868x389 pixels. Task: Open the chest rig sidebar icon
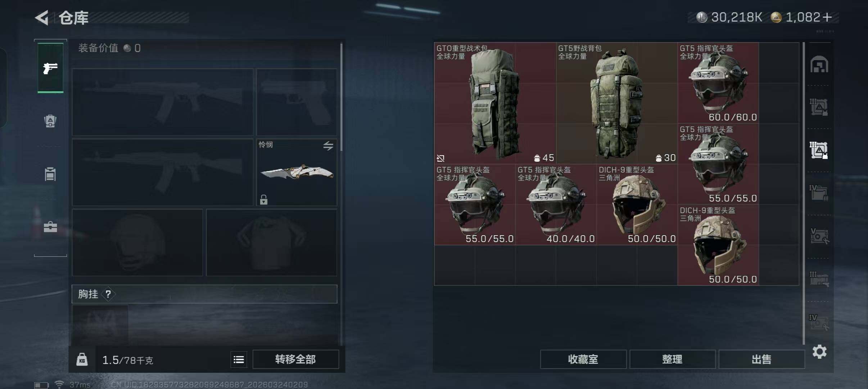click(50, 174)
